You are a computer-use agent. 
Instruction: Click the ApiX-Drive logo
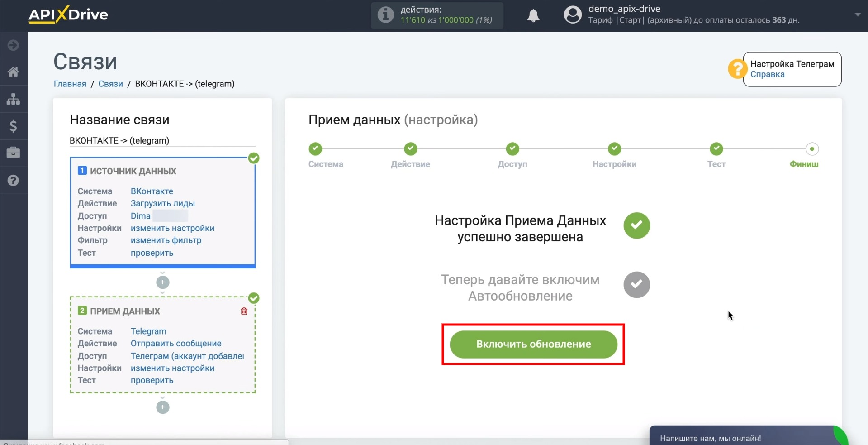(68, 14)
